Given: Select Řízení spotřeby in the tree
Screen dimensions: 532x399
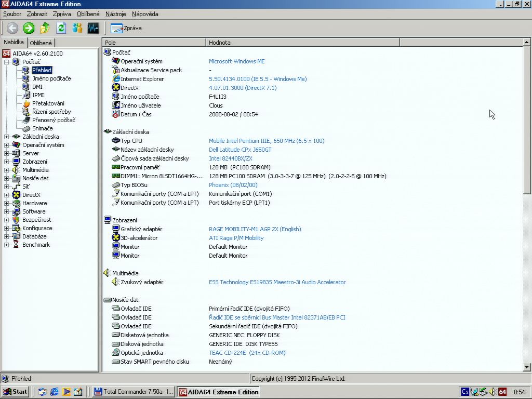Looking at the screenshot, I should click(51, 112).
